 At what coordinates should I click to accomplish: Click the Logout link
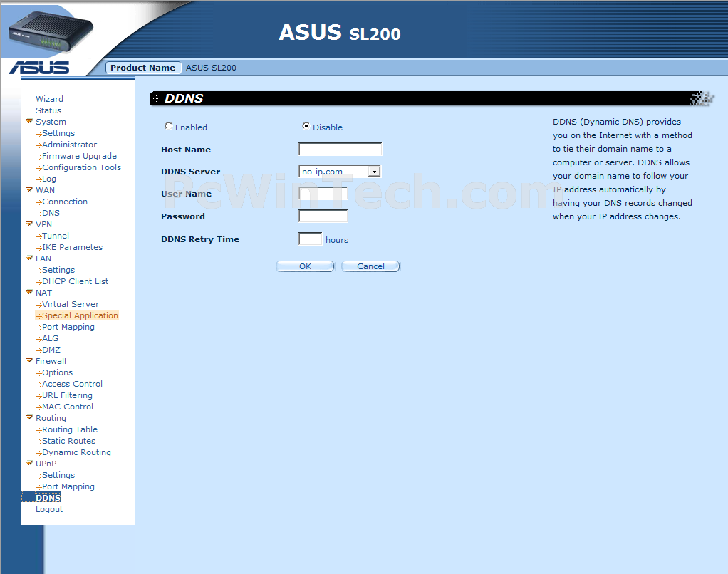[x=49, y=509]
